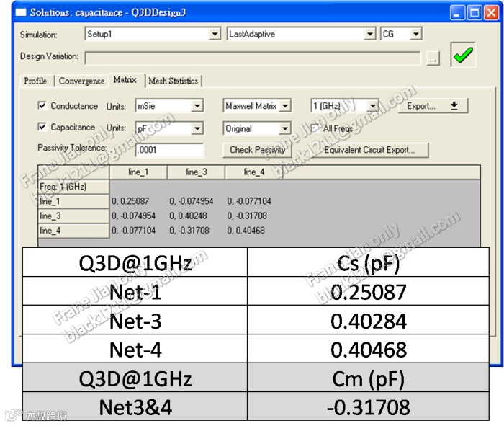The image size is (504, 426).
Task: Toggle the All Freqs checkbox
Action: (315, 128)
